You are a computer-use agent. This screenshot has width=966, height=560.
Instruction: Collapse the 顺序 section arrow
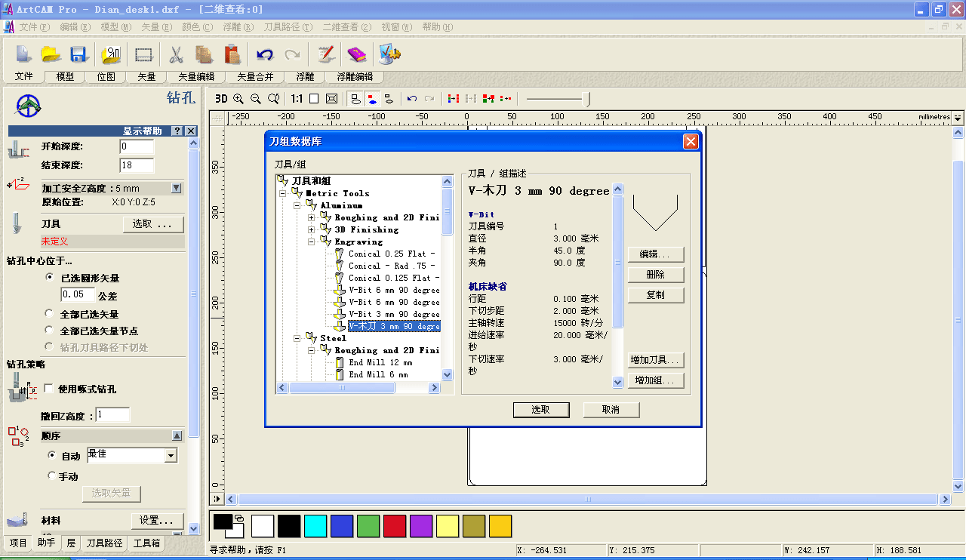tap(177, 435)
